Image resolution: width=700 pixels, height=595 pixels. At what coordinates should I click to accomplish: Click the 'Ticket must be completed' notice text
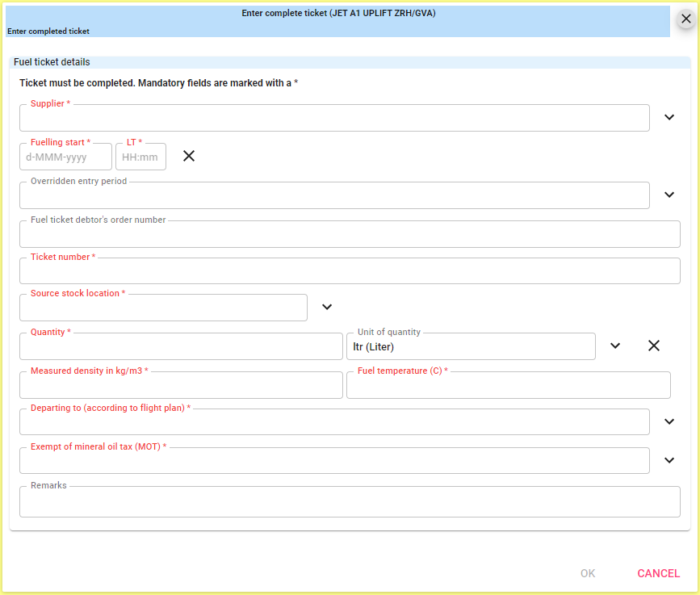pos(158,83)
